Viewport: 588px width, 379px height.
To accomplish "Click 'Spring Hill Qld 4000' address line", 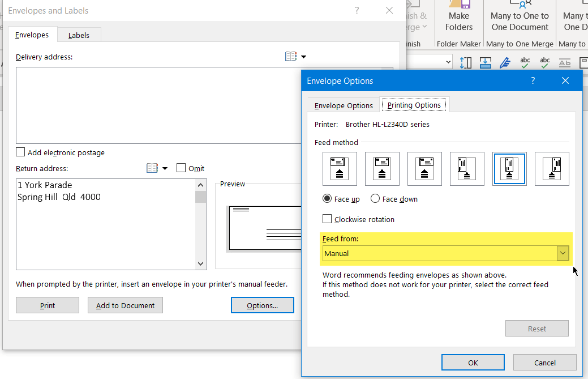I will pos(59,197).
